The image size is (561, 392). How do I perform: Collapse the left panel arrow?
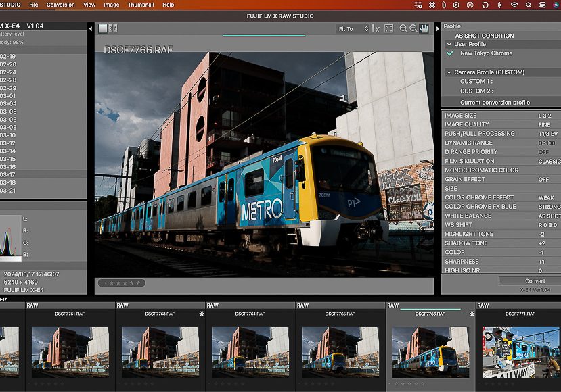click(91, 28)
